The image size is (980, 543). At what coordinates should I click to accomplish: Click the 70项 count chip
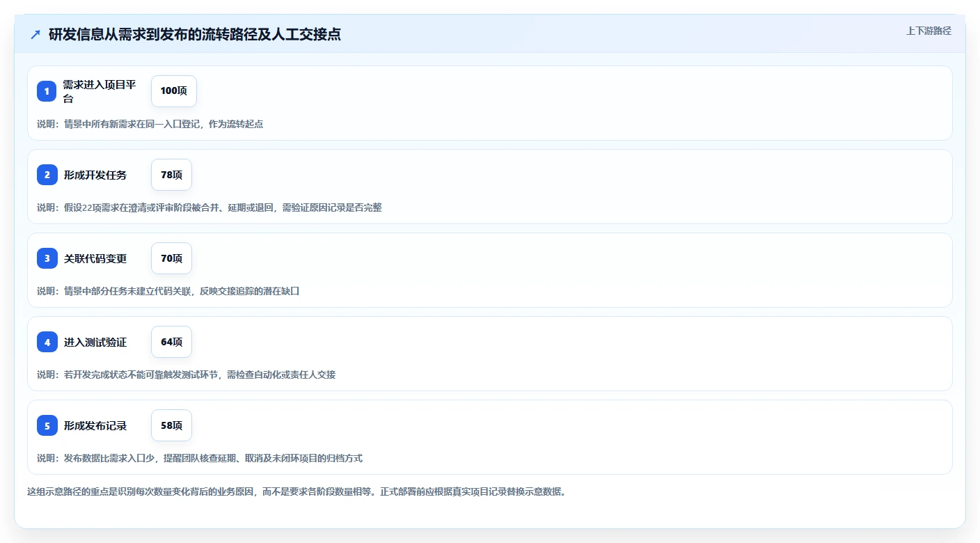(171, 258)
